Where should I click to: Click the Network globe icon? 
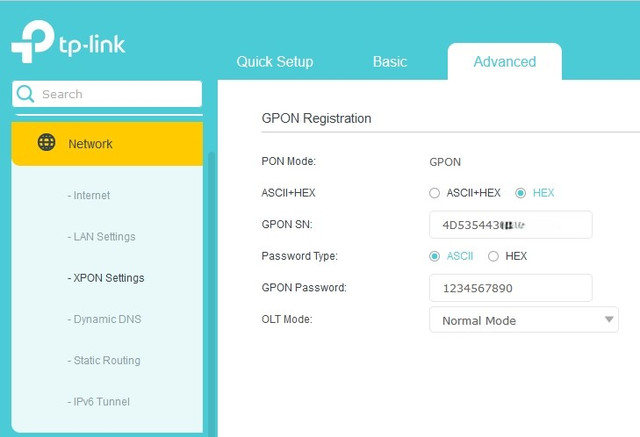[47, 142]
